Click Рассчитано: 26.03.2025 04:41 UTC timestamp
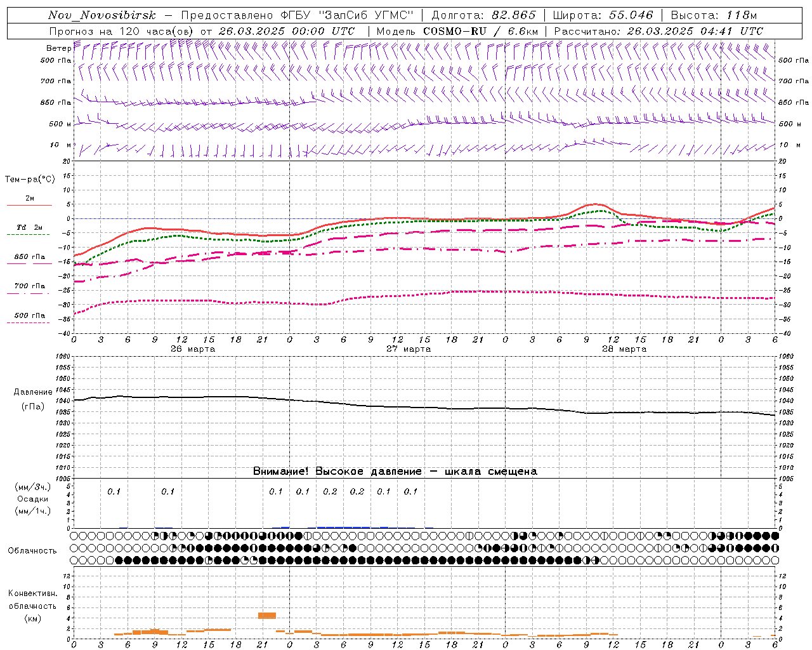 (658, 31)
